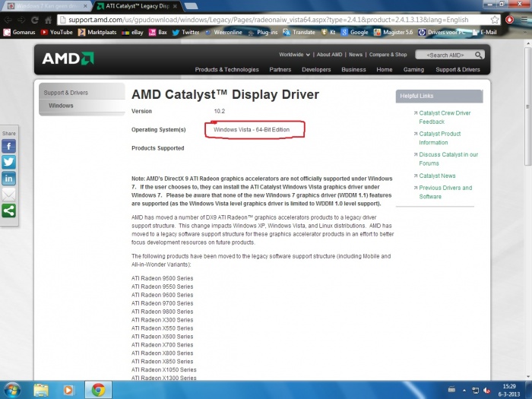This screenshot has width=532, height=399.
Task: Open the E-Mail bookmark
Action: 485,32
